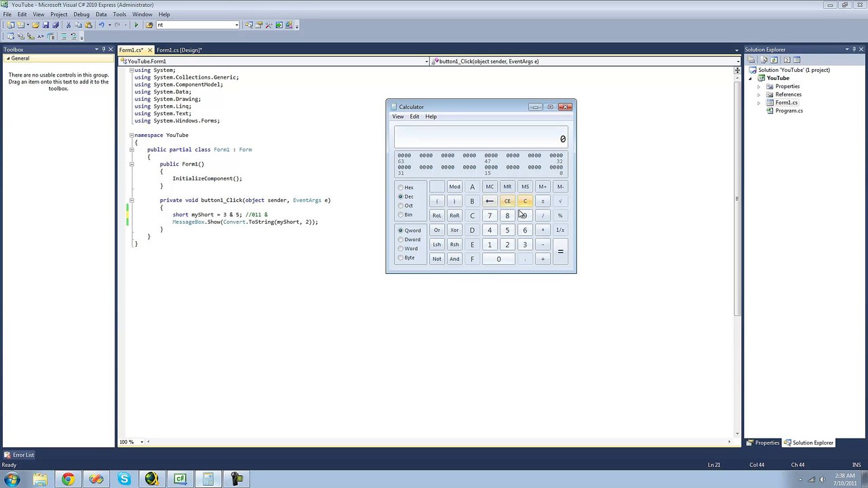Switch to Properties tab under Solution Explorer
The image size is (868, 488).
pos(764,443)
